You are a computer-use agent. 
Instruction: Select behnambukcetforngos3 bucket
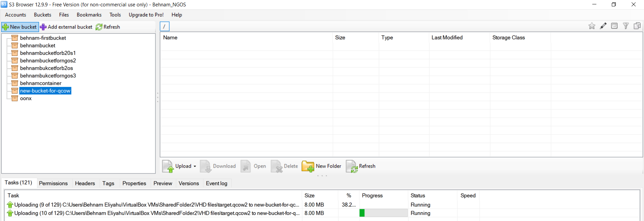click(48, 76)
